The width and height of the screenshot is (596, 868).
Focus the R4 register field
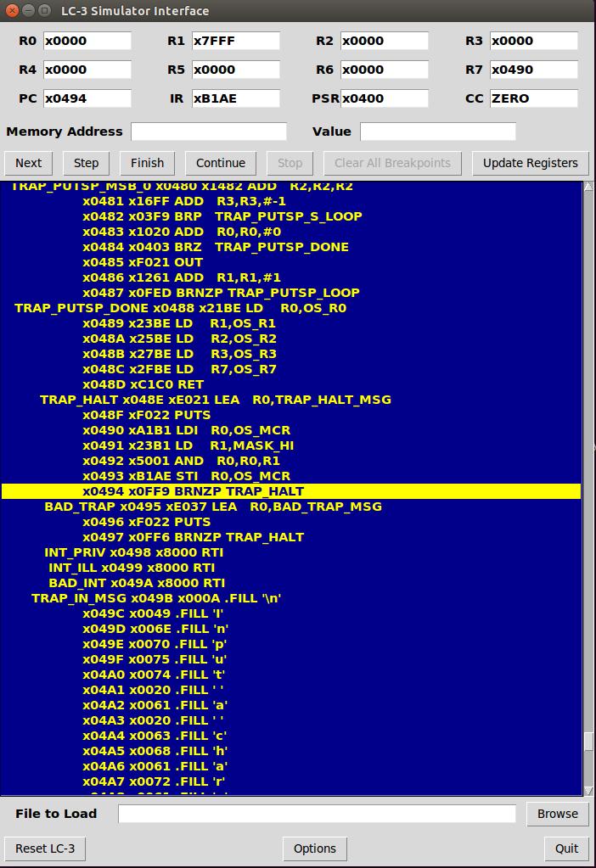[87, 70]
